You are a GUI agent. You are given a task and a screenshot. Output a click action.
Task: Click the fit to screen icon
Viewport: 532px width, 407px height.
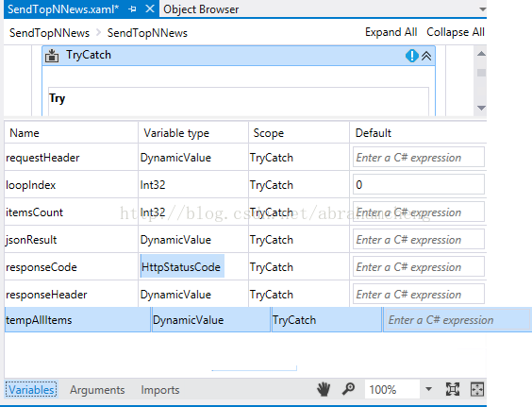(452, 389)
